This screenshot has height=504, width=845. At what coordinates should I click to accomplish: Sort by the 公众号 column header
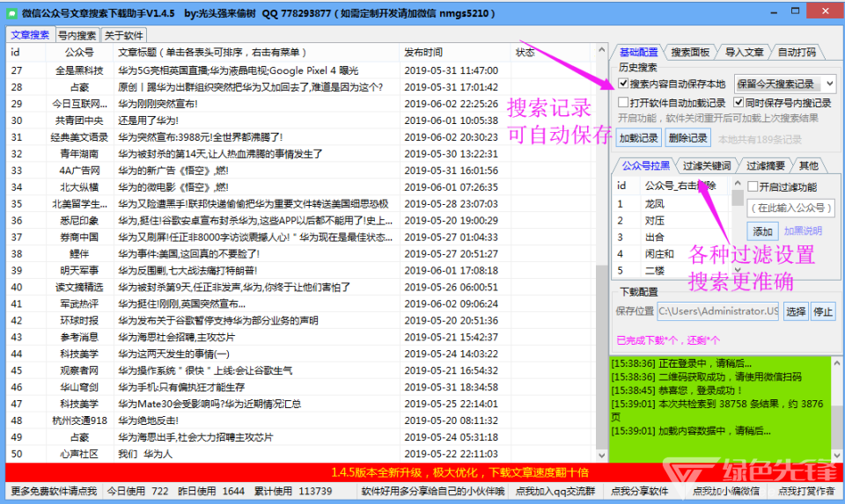coord(79,52)
